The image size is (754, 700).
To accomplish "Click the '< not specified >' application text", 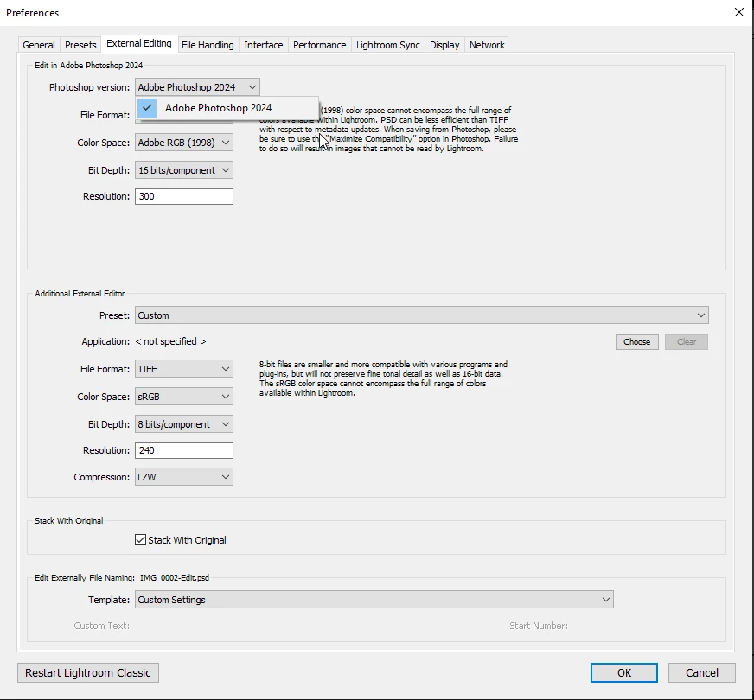I will [170, 341].
